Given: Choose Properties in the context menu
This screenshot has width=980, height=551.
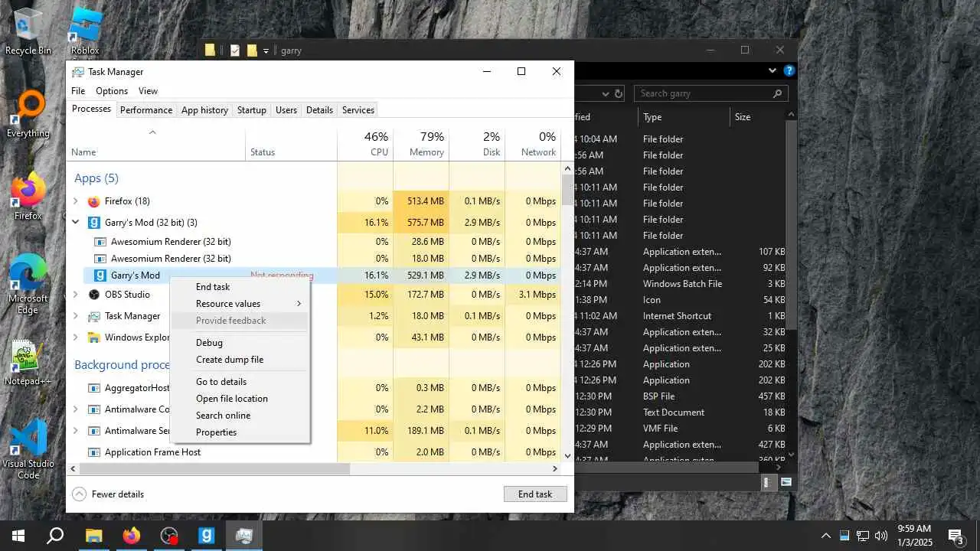Looking at the screenshot, I should coord(240,432).
